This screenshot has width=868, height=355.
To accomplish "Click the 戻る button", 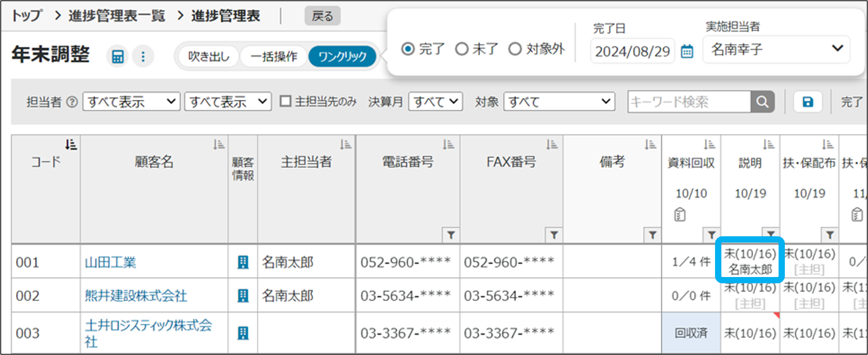I will click(x=322, y=16).
